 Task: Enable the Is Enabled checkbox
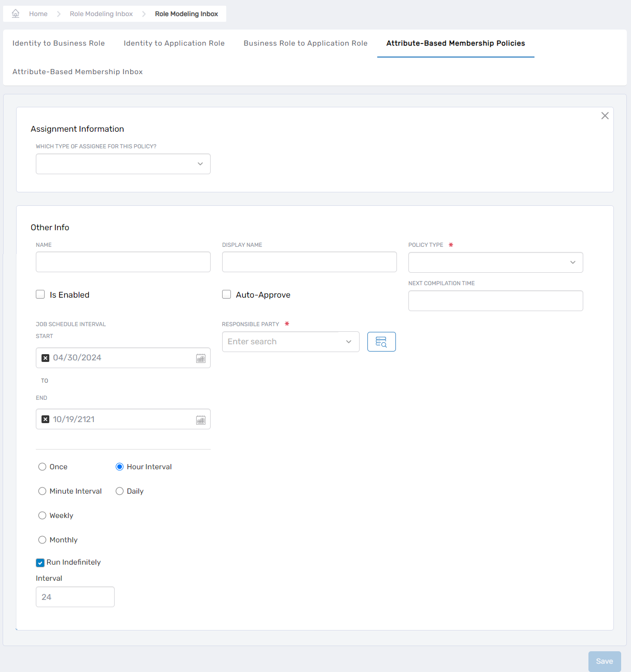pos(40,294)
